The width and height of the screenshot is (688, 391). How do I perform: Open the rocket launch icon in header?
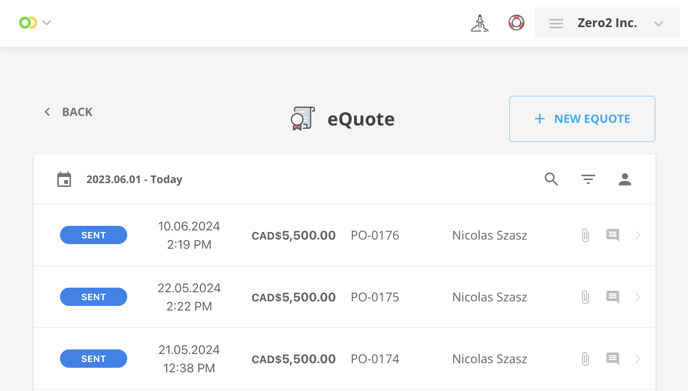coord(480,23)
